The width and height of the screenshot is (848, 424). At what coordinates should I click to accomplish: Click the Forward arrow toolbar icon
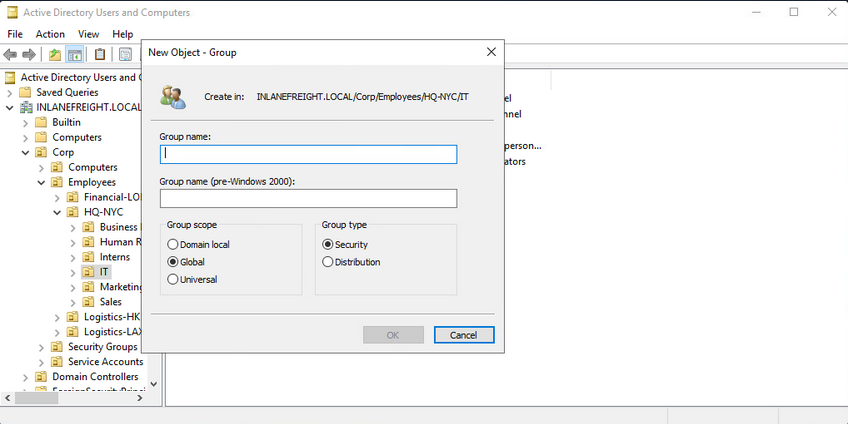coord(29,54)
